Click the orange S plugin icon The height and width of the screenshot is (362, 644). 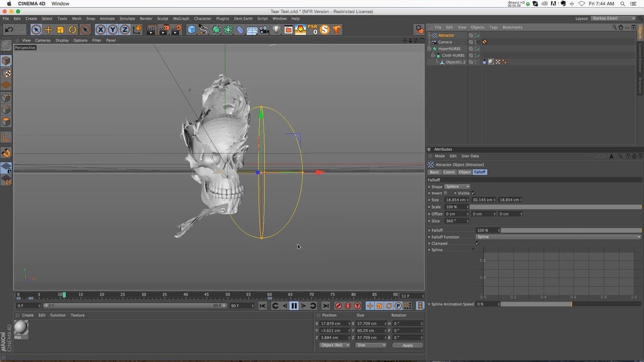click(x=325, y=30)
